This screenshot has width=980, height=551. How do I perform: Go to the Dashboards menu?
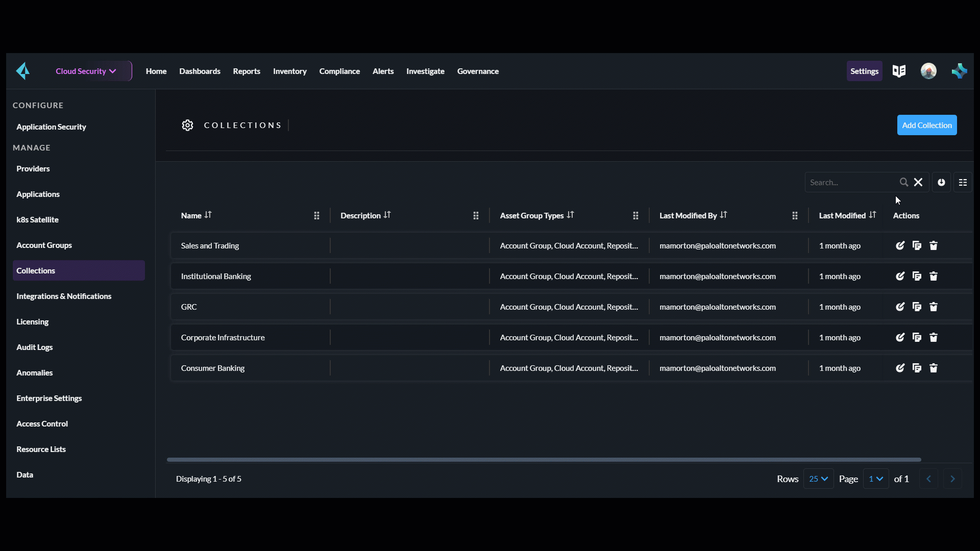(200, 71)
